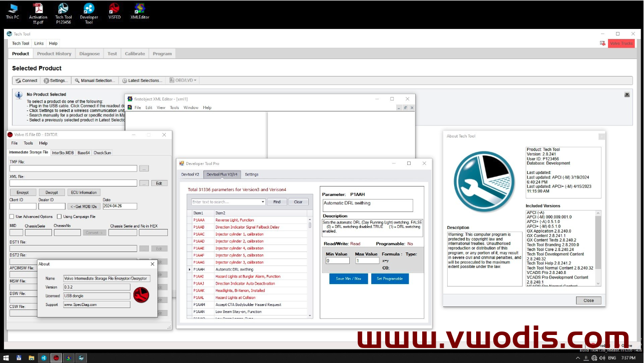This screenshot has width=644, height=363.
Task: Open Tools menu in Volvo IS File ED
Action: pos(28,143)
